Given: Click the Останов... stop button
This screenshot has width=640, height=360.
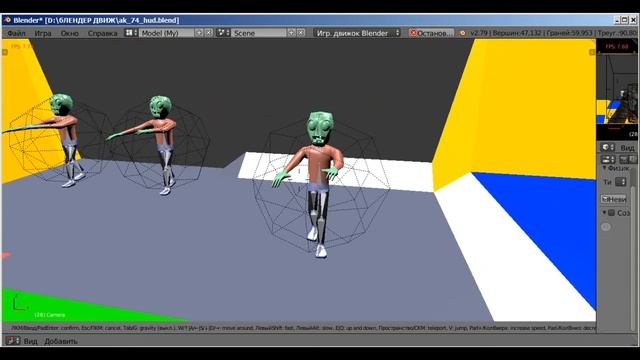Looking at the screenshot, I should click(431, 33).
